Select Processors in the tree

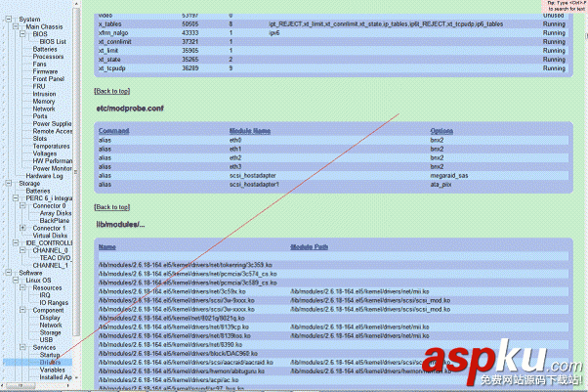click(x=48, y=57)
